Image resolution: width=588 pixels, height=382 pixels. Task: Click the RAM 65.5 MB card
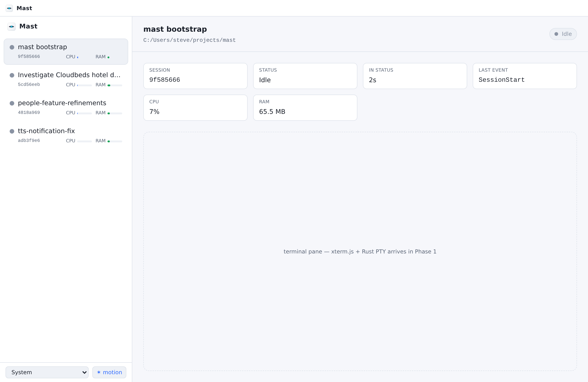pos(305,108)
